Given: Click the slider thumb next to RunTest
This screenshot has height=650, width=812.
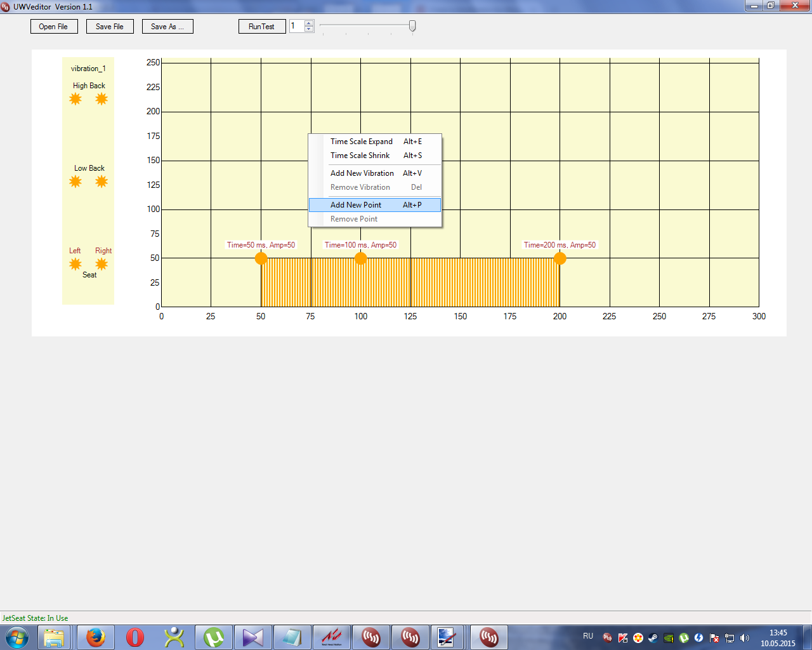Looking at the screenshot, I should tap(412, 26).
